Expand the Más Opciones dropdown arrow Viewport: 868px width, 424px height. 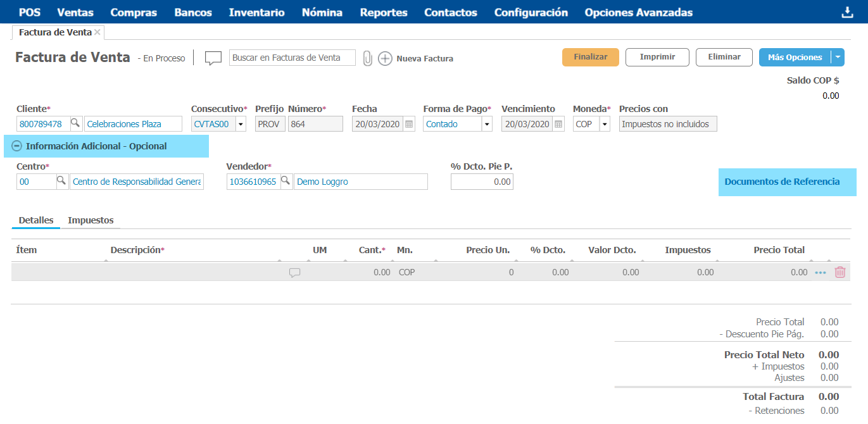pos(838,58)
